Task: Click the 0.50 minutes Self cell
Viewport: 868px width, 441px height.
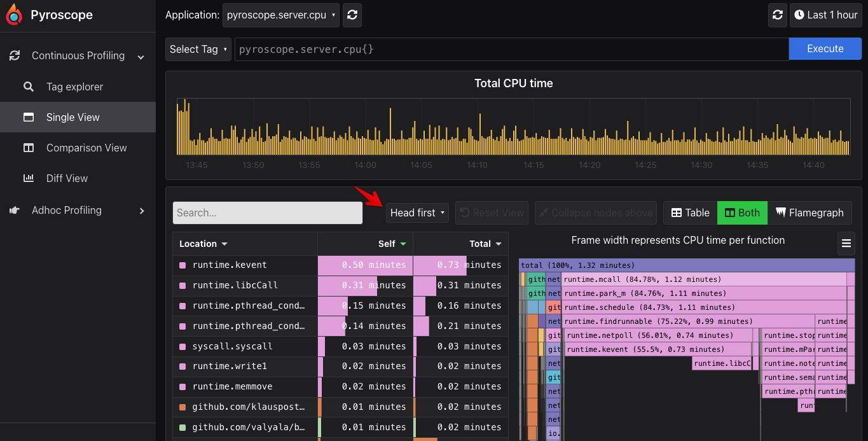Action: click(x=365, y=265)
